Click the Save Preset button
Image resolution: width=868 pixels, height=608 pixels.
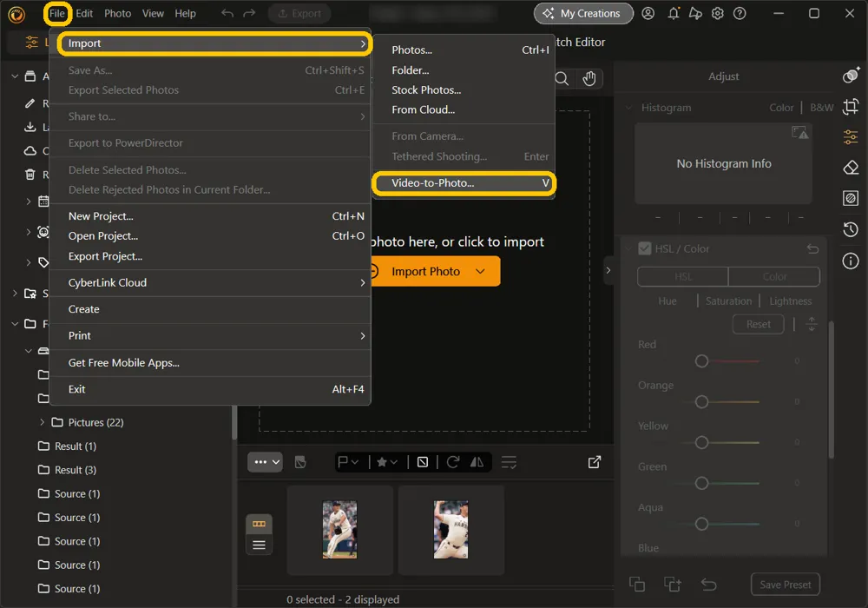[785, 585]
